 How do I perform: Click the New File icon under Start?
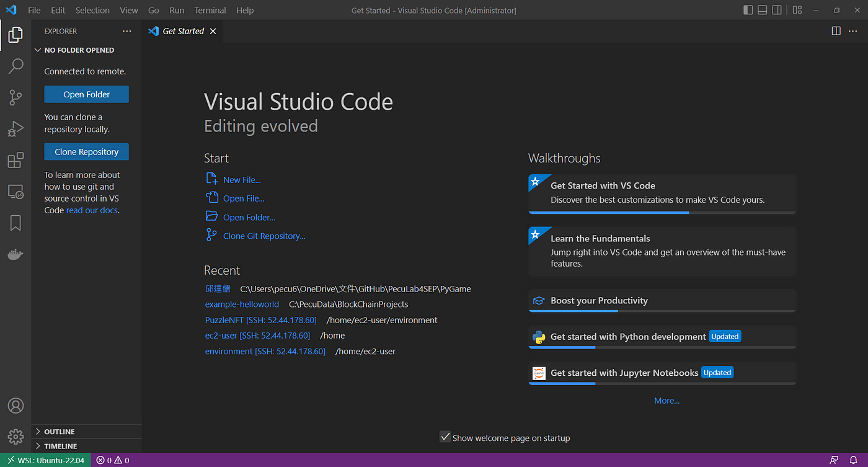coord(211,179)
